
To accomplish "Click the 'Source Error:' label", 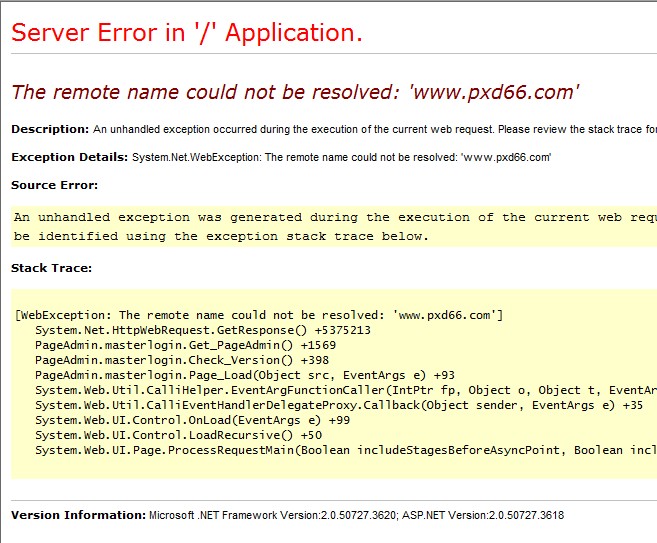I will [54, 185].
